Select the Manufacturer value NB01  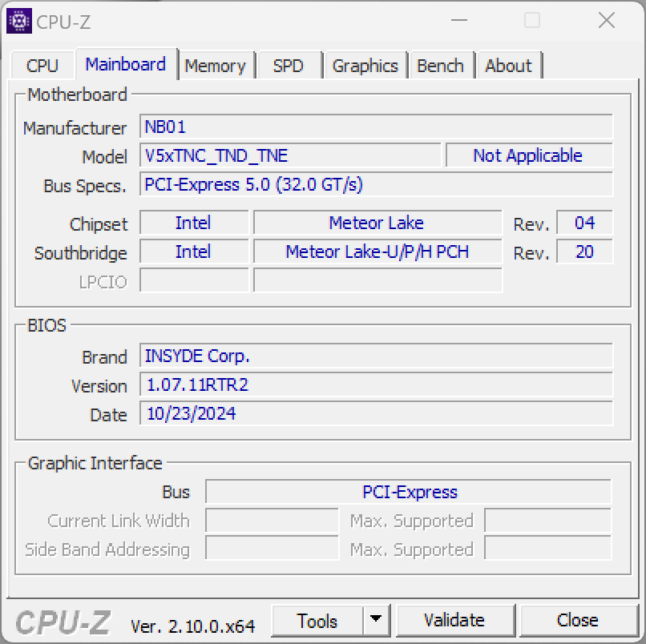(376, 127)
